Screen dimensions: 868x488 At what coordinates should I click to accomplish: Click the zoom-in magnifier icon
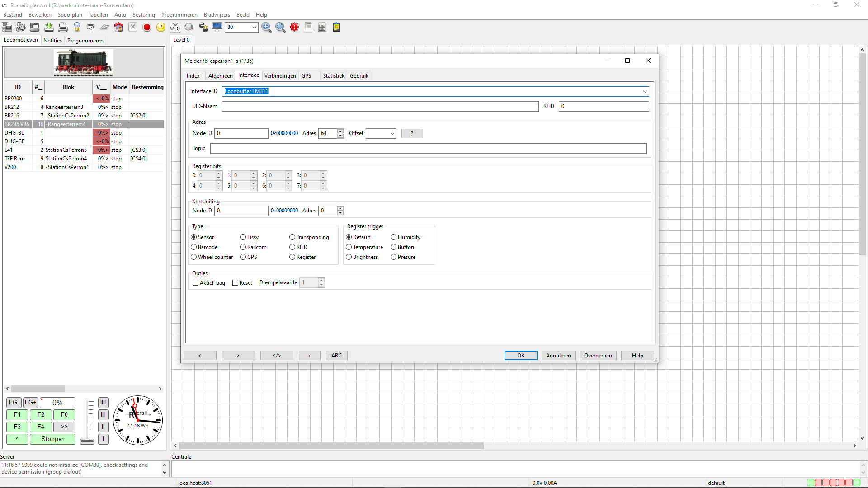(266, 28)
